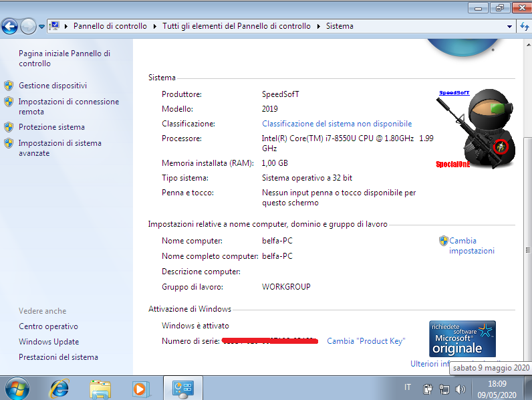Screen dimensions: 532x400
Task: Click the SpeedSofT logo link text
Action: coord(454,93)
